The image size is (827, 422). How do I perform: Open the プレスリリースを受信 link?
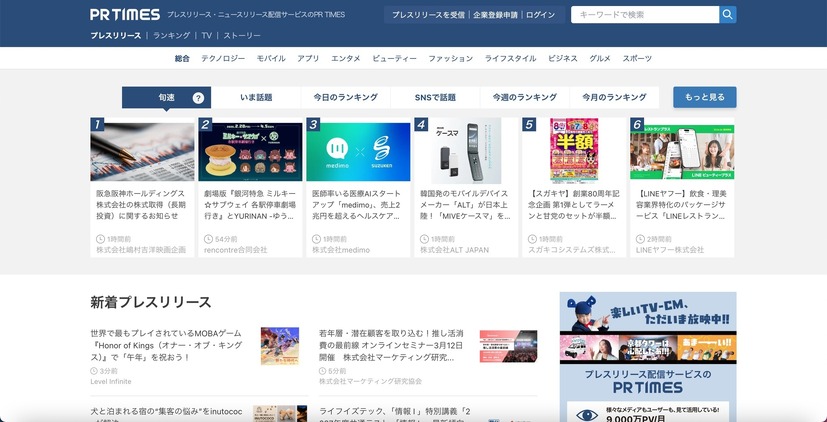tap(428, 15)
